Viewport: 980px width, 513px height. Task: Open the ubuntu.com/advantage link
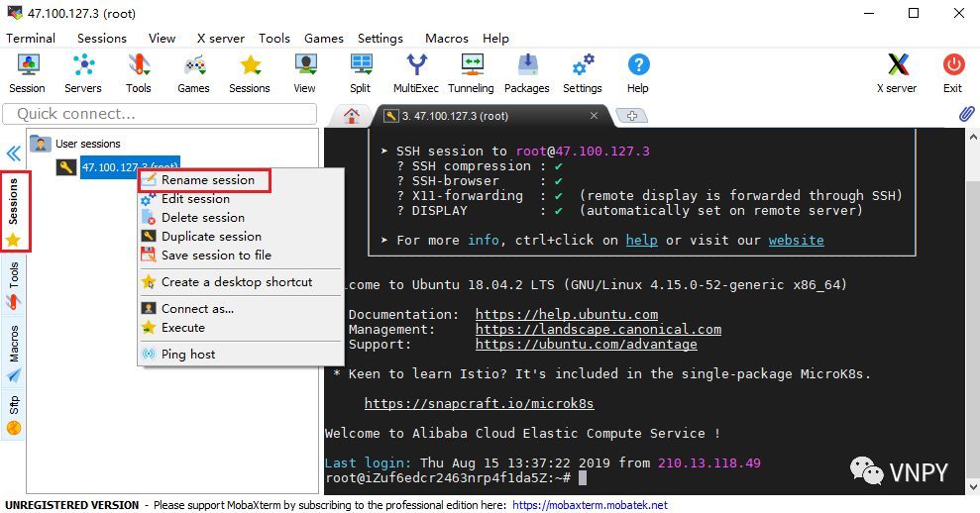tap(587, 345)
